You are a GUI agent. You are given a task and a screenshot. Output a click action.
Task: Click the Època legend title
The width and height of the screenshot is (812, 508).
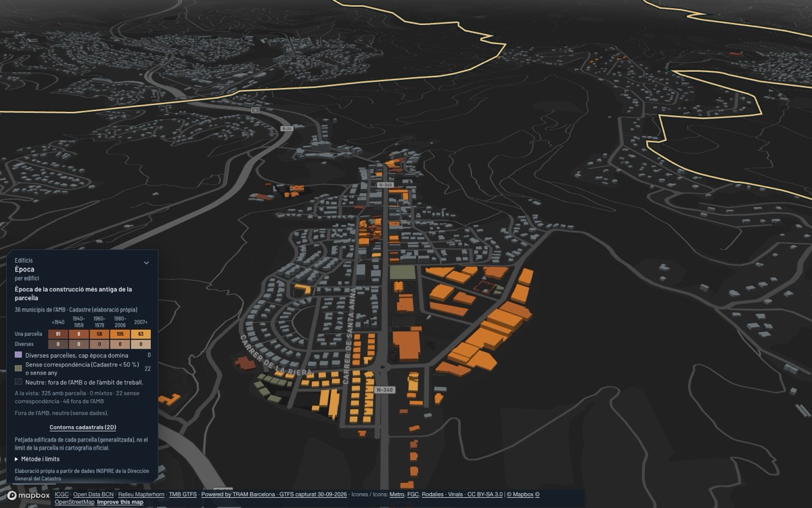click(x=24, y=269)
